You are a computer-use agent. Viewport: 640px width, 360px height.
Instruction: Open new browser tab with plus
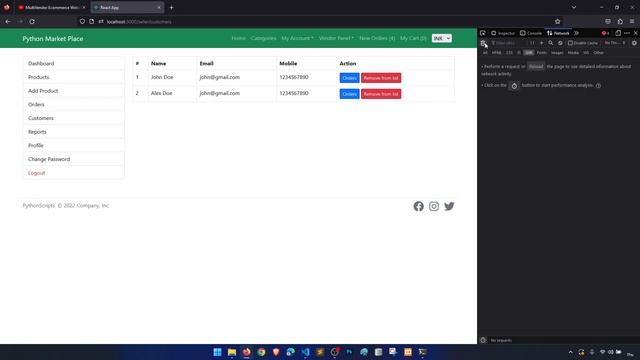click(x=171, y=7)
